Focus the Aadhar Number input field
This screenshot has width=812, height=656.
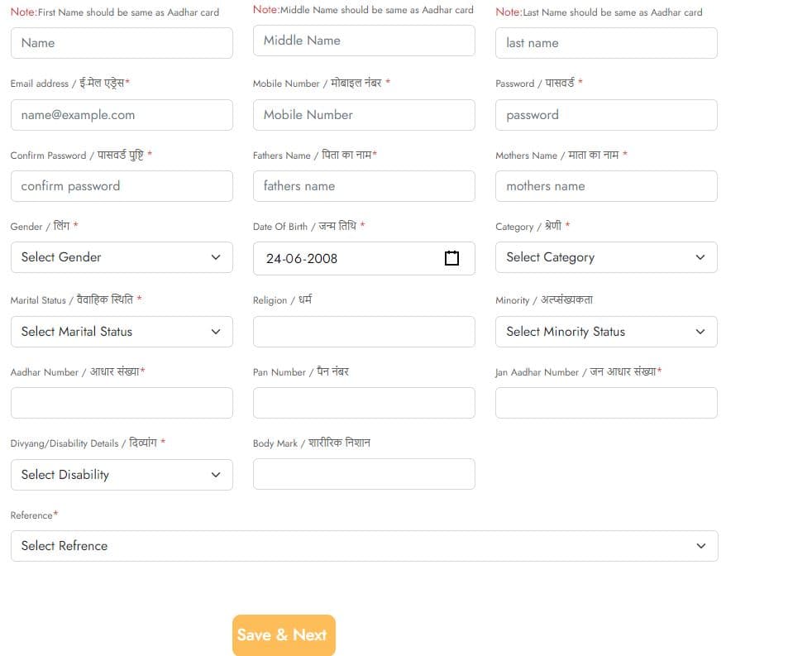[x=122, y=403]
